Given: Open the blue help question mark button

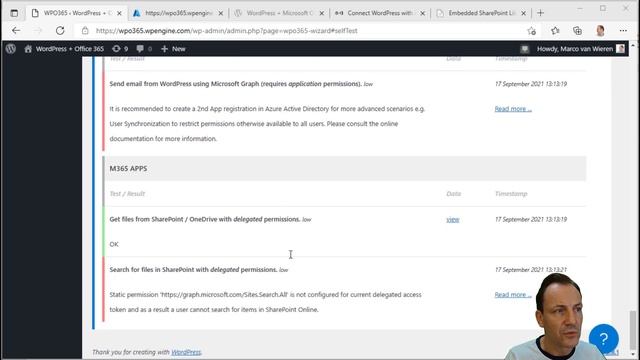Looking at the screenshot, I should (x=604, y=338).
